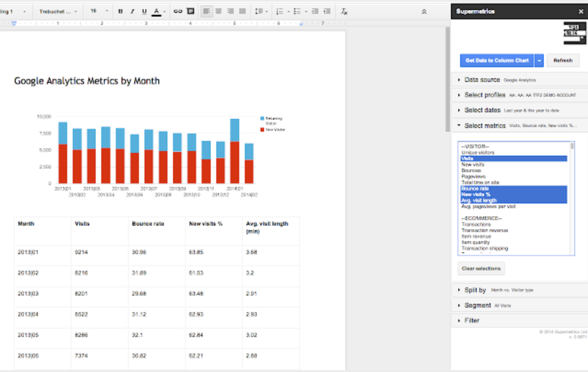Image resolution: width=588 pixels, height=372 pixels.
Task: Toggle underline formatting
Action: pyautogui.click(x=144, y=11)
